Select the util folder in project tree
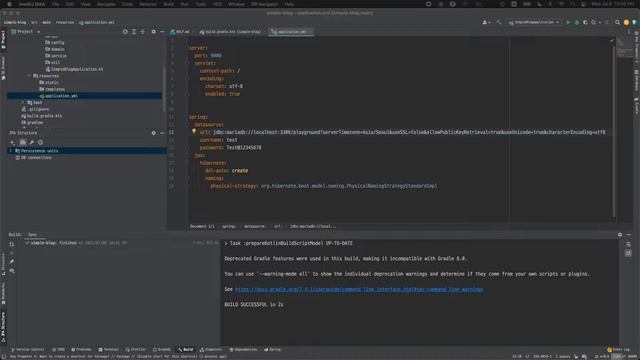640x360 pixels. click(53, 62)
